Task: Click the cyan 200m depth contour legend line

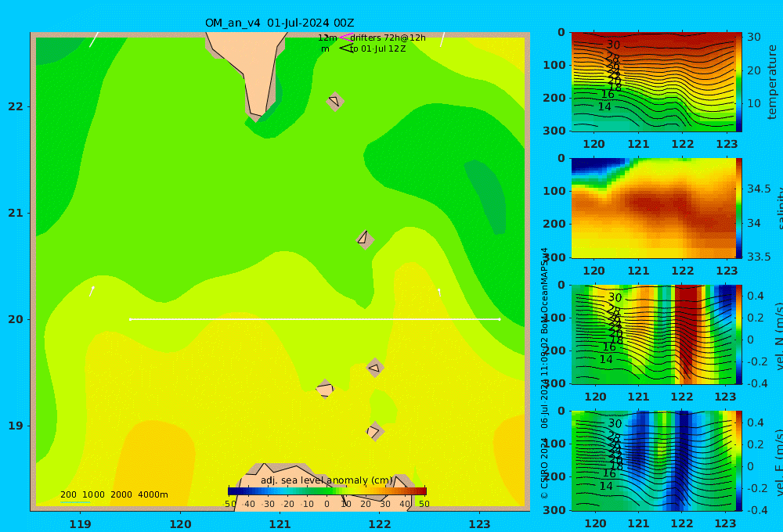Action: pos(75,502)
